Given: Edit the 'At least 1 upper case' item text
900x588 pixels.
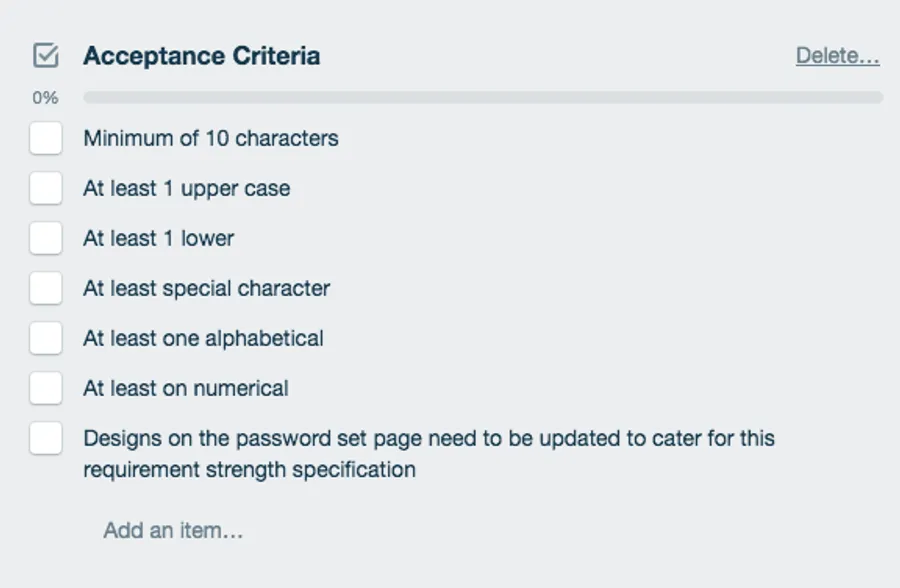Looking at the screenshot, I should tap(187, 189).
